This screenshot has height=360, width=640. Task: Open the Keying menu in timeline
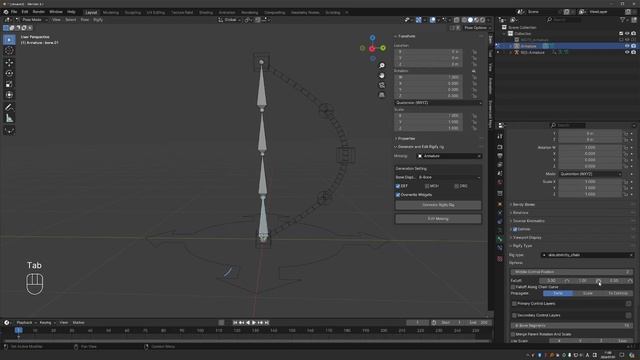[45, 322]
